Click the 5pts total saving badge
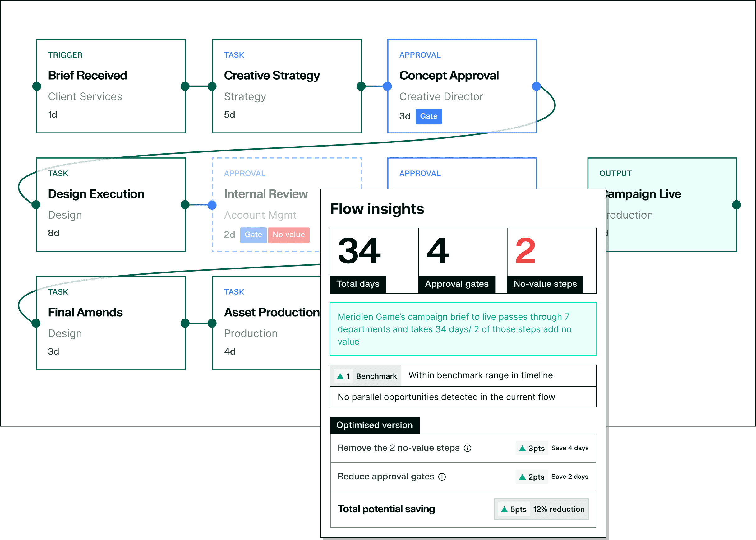 tap(514, 509)
